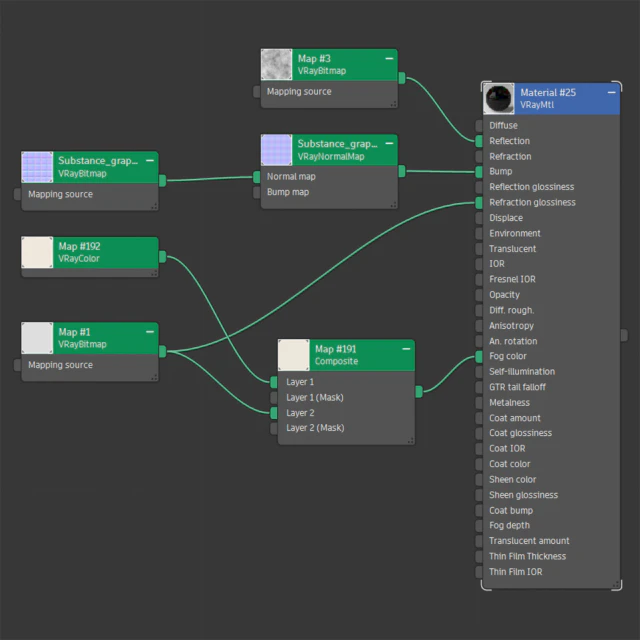Click Map #3 Mapping source input socket
This screenshot has height=640, width=640.
[257, 92]
